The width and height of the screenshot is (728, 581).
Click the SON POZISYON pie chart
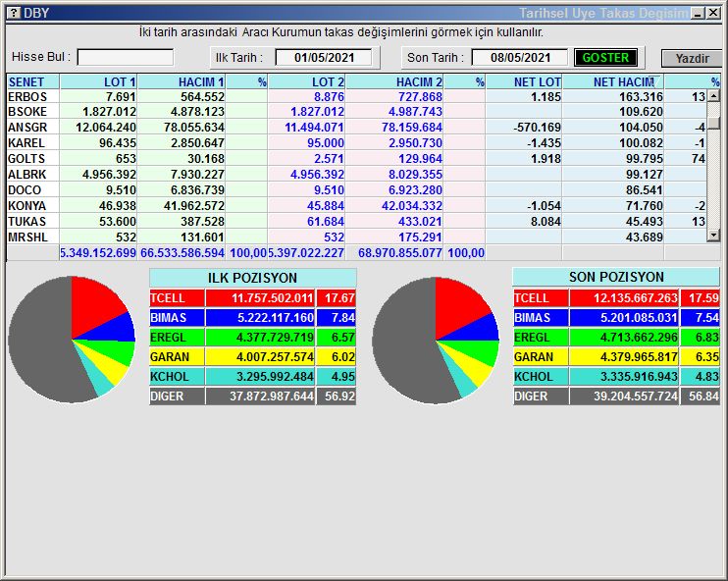click(436, 341)
